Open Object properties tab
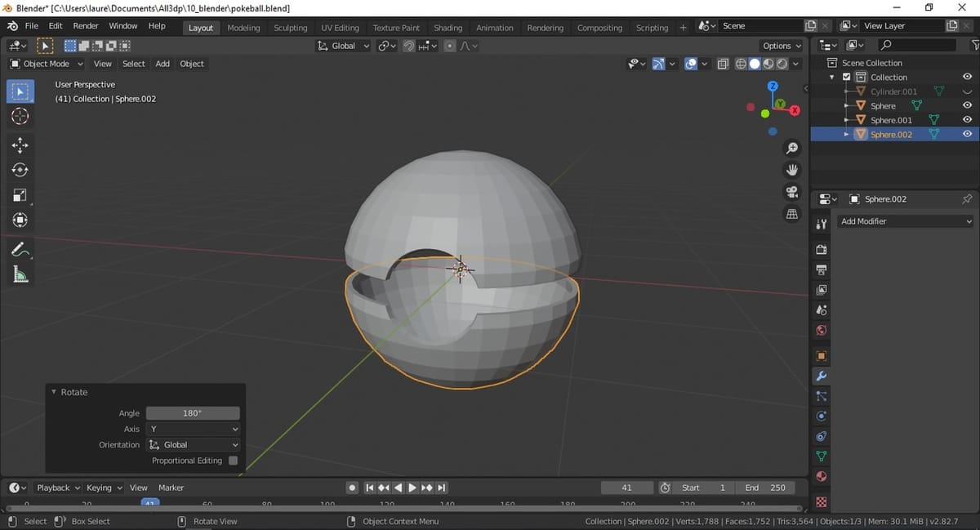The width and height of the screenshot is (980, 530). click(x=822, y=356)
